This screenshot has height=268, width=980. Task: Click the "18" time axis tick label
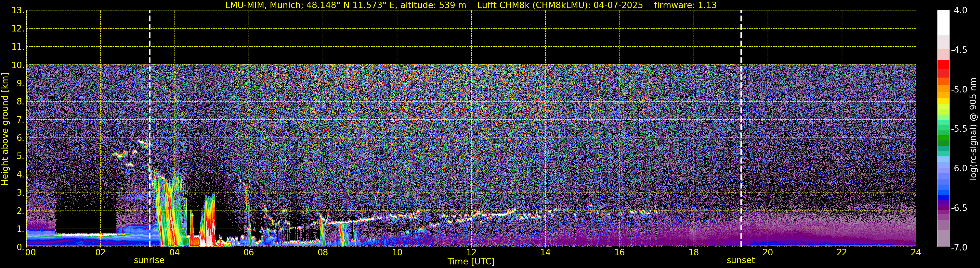(x=694, y=252)
